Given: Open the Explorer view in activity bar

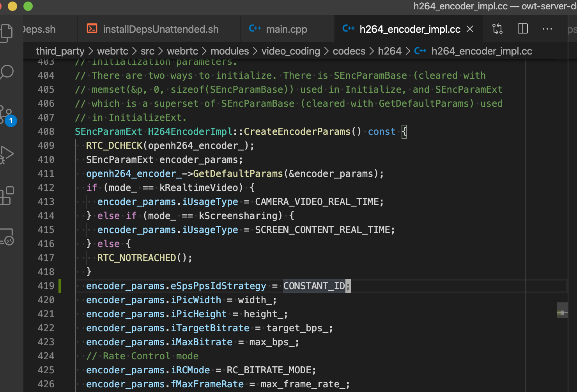Looking at the screenshot, I should coord(7,33).
